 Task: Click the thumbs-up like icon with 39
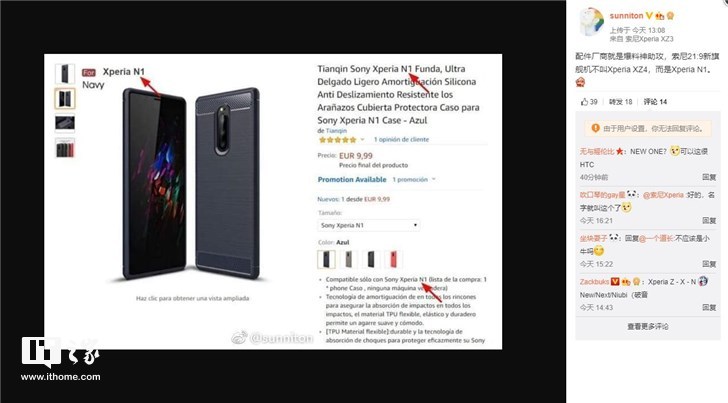click(x=584, y=102)
